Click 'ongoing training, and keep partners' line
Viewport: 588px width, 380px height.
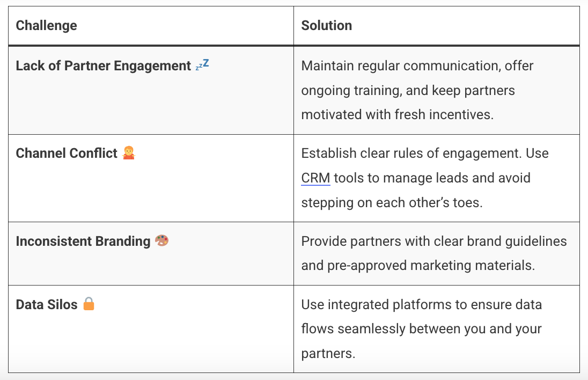tap(408, 90)
